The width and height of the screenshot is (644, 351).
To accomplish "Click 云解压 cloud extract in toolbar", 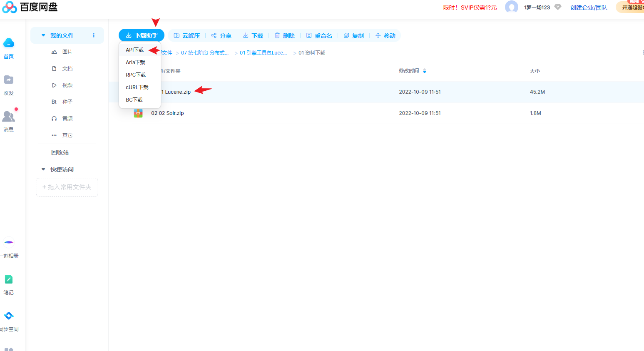I will pos(187,36).
